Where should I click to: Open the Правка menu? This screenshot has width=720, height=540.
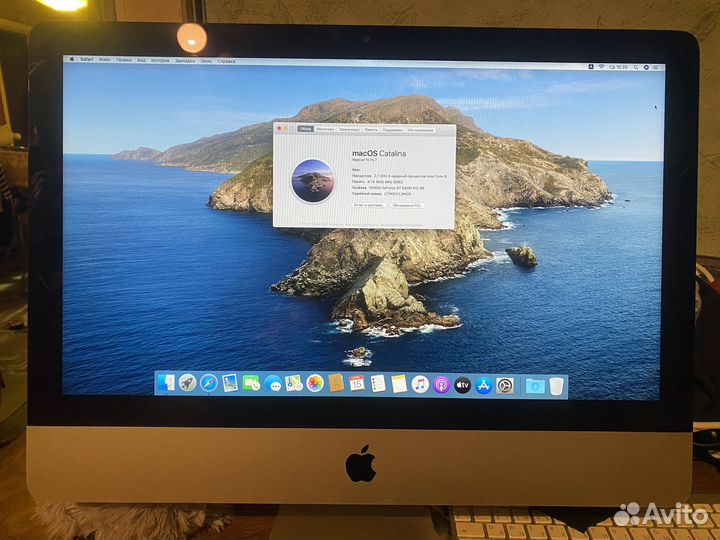click(124, 60)
